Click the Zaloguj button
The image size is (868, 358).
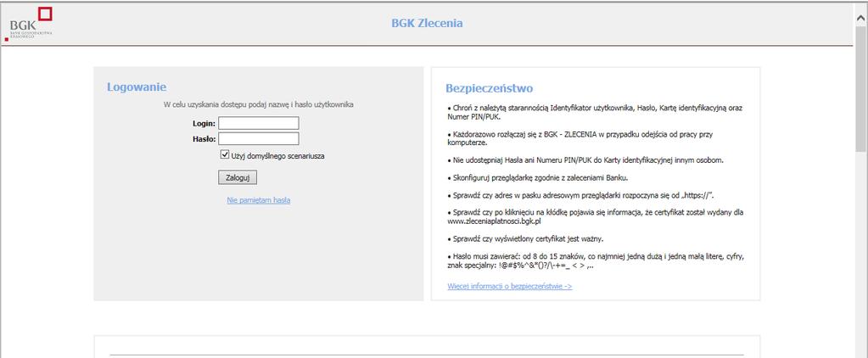point(238,177)
